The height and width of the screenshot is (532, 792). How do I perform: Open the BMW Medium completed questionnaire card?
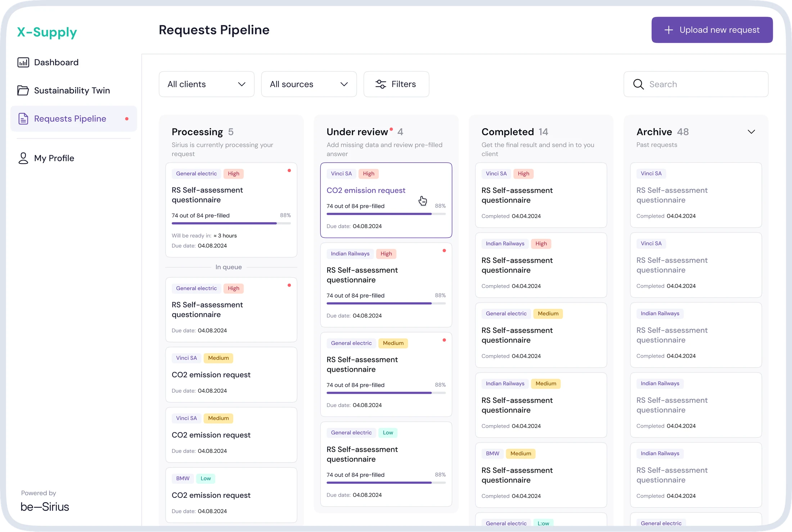coord(541,475)
